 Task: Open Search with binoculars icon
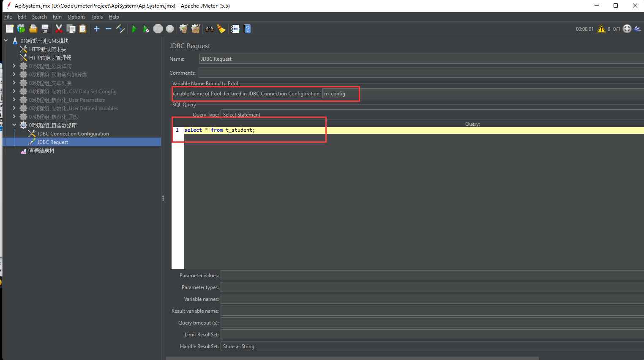[210, 29]
